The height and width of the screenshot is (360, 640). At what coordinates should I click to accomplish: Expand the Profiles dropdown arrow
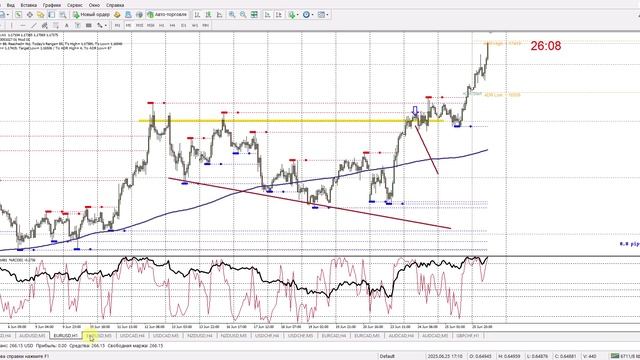8,15
